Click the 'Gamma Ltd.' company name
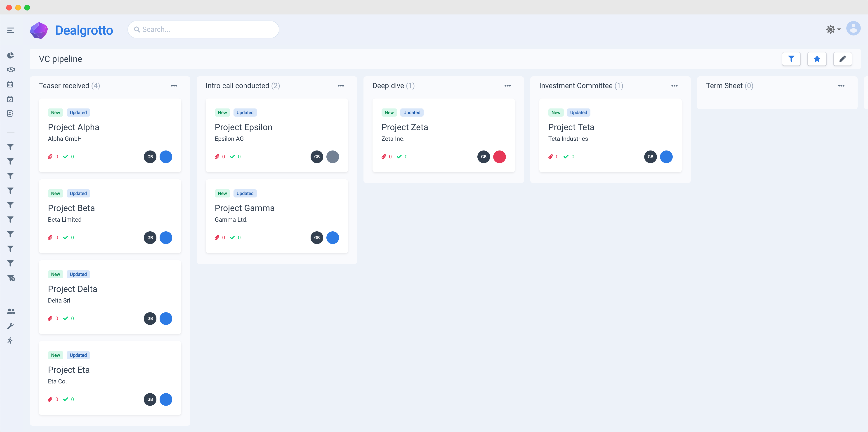Image resolution: width=868 pixels, height=432 pixels. 231,220
